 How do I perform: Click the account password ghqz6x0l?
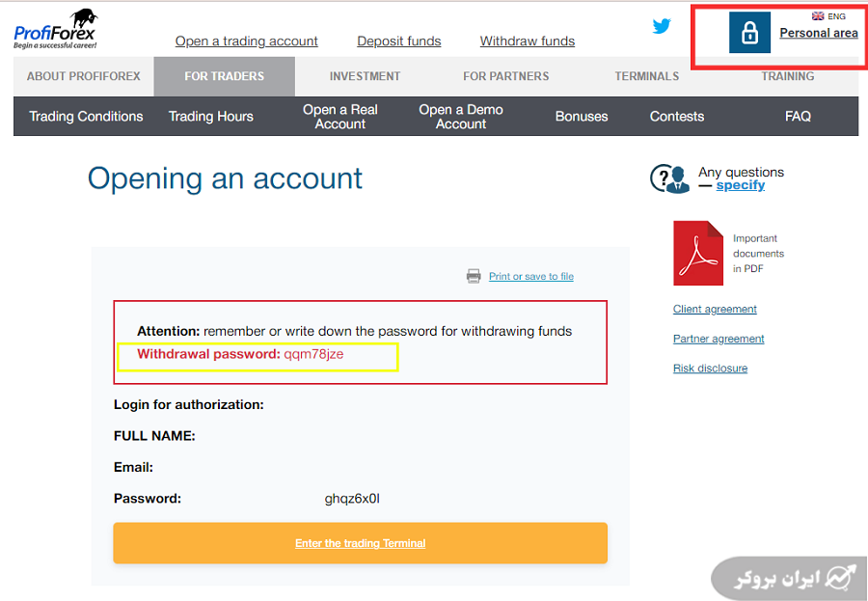[x=352, y=499]
